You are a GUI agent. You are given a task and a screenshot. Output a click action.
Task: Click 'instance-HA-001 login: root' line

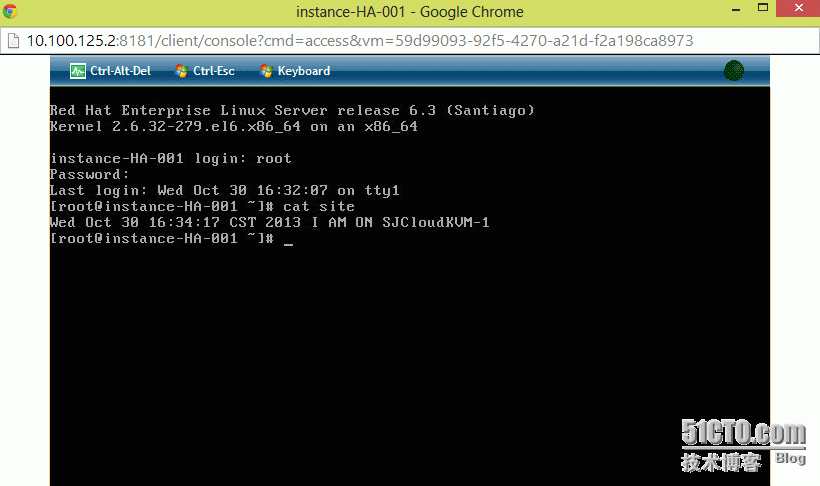click(170, 159)
